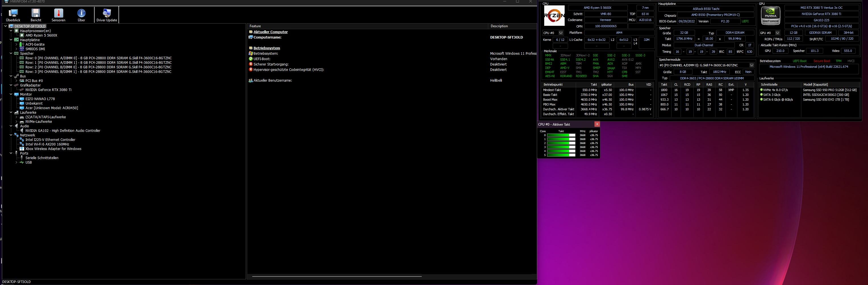Viewport: 868px width, 285px height.
Task: Select the DESKTOP-SFT3OLD root node
Action: point(30,26)
